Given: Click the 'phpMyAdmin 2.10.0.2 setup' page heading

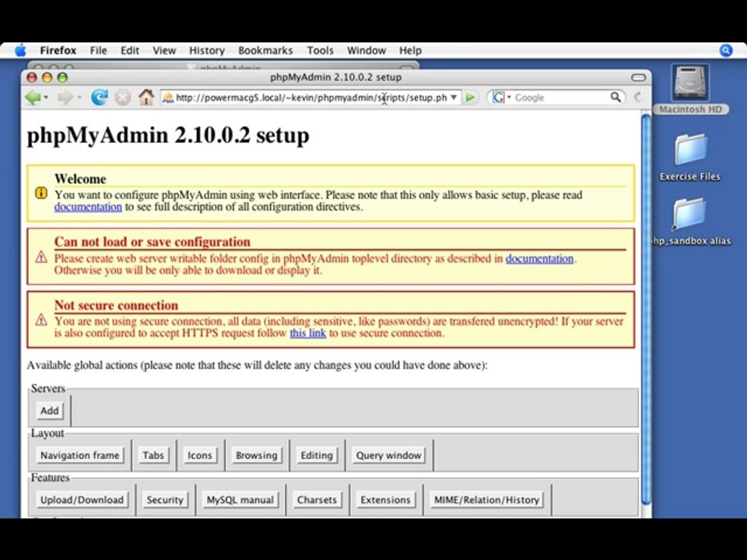Looking at the screenshot, I should point(168,135).
